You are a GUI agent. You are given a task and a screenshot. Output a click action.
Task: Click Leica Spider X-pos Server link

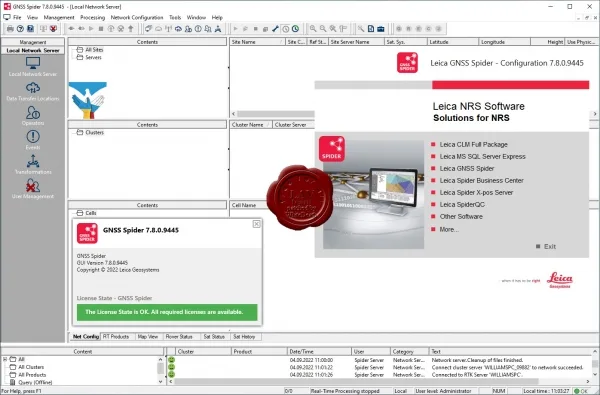tap(476, 193)
